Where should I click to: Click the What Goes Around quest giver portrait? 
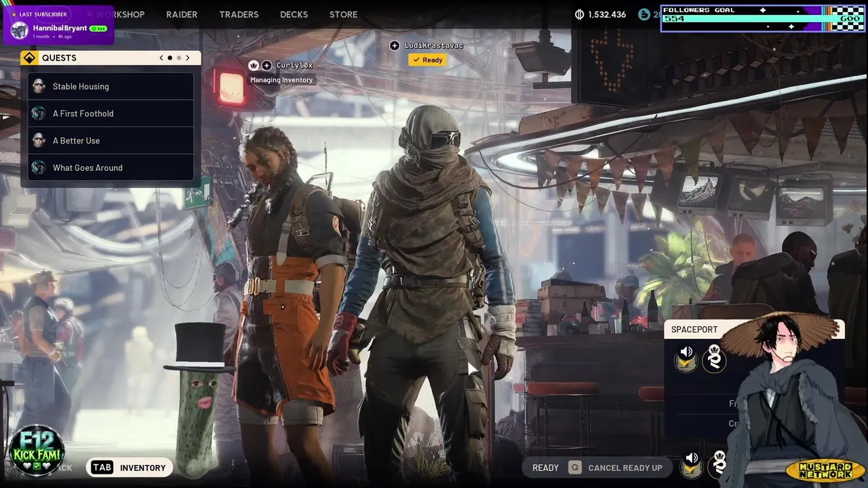[39, 167]
